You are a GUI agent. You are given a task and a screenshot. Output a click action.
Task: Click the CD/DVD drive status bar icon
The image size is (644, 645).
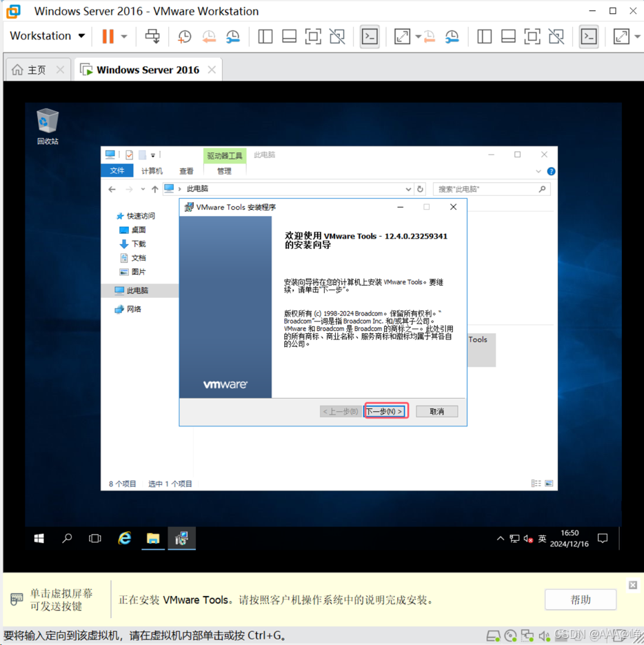[x=510, y=635]
